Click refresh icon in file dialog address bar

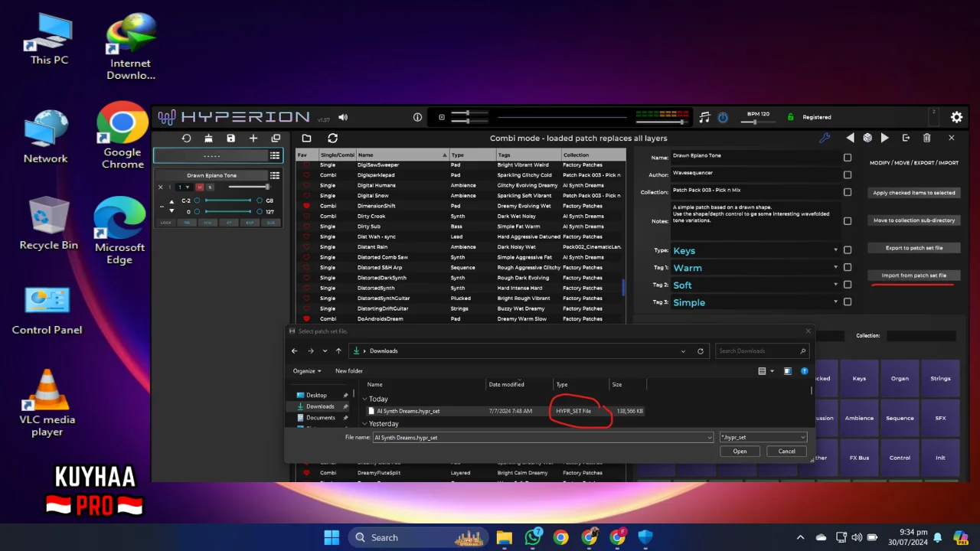click(x=700, y=351)
